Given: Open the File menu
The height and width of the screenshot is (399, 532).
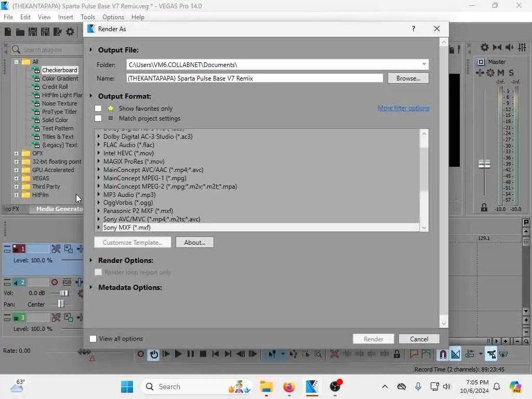Looking at the screenshot, I should 8,17.
